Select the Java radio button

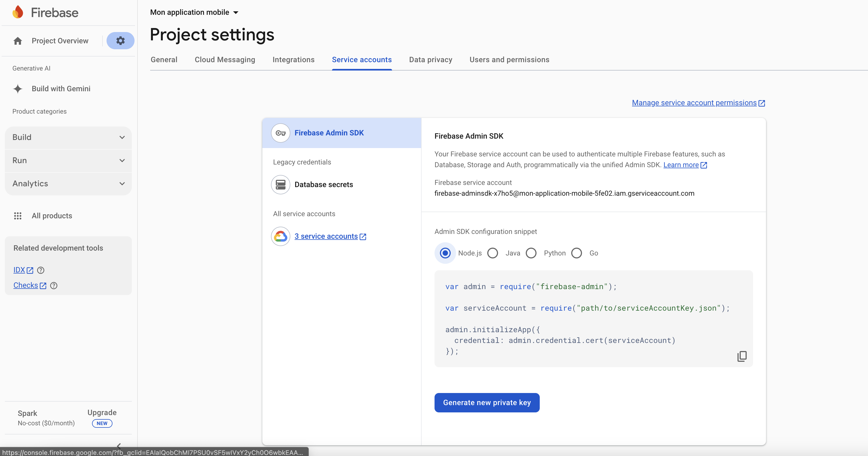(493, 253)
